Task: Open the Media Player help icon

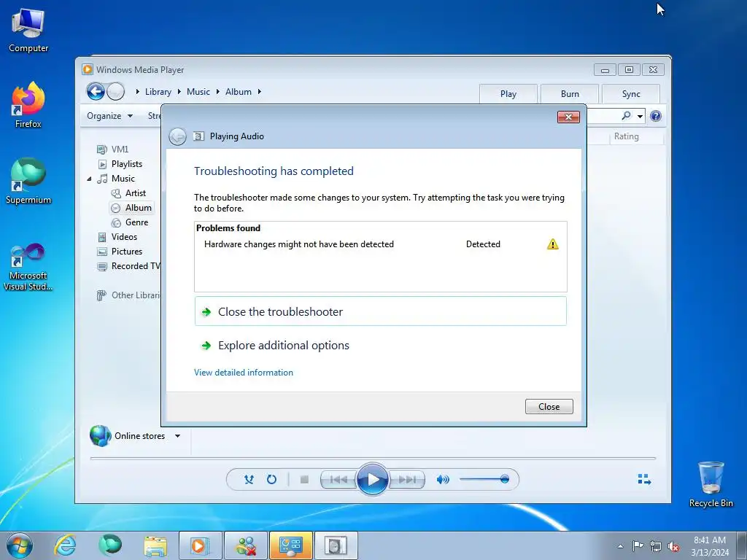Action: (656, 116)
